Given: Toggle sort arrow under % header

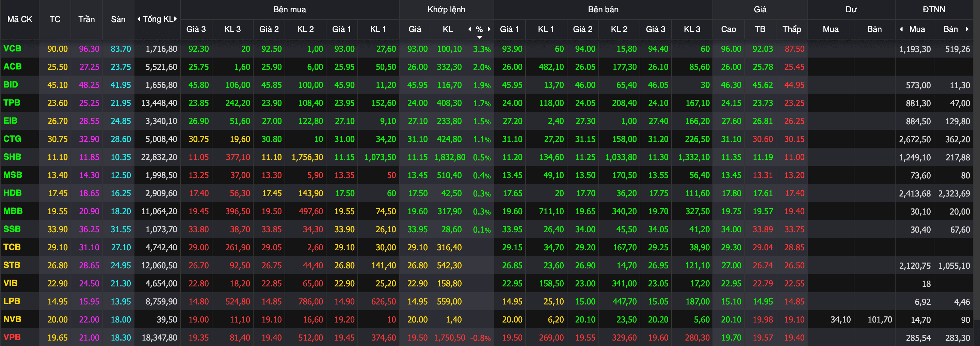Looking at the screenshot, I should coord(480,37).
